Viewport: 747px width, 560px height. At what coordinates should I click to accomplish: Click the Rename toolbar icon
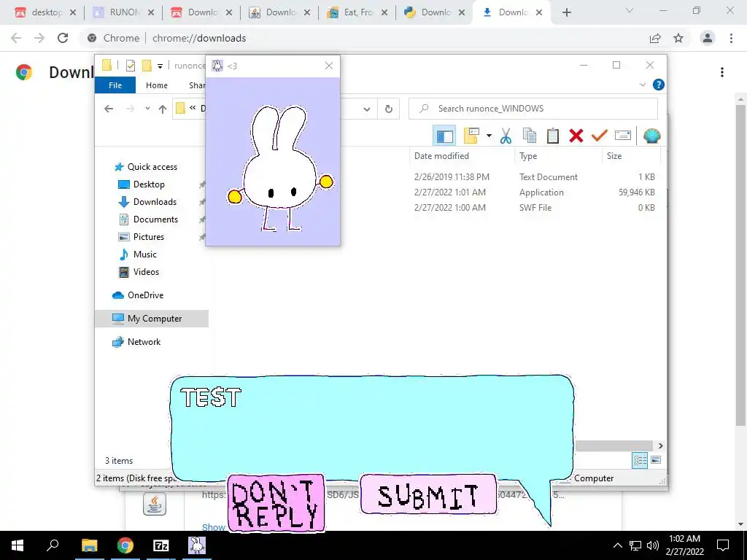(623, 136)
